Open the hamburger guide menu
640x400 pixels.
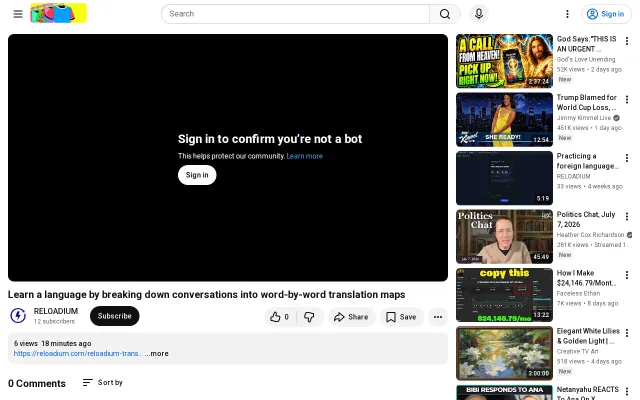(18, 14)
